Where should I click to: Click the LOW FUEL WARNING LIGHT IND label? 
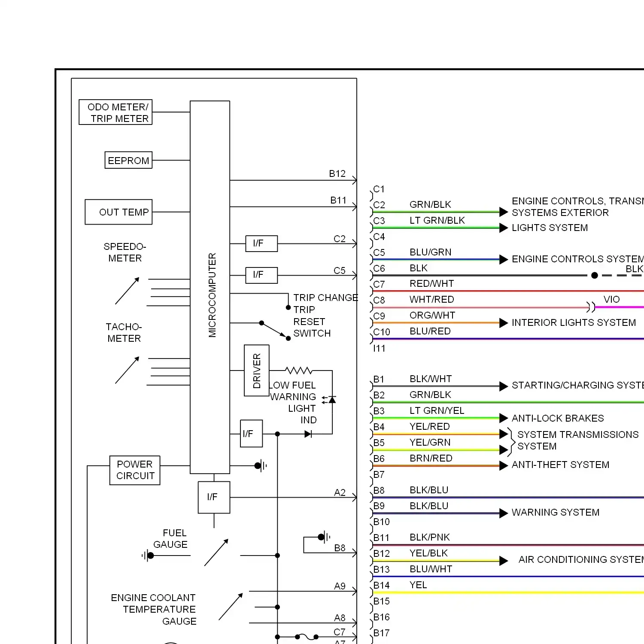click(x=294, y=403)
